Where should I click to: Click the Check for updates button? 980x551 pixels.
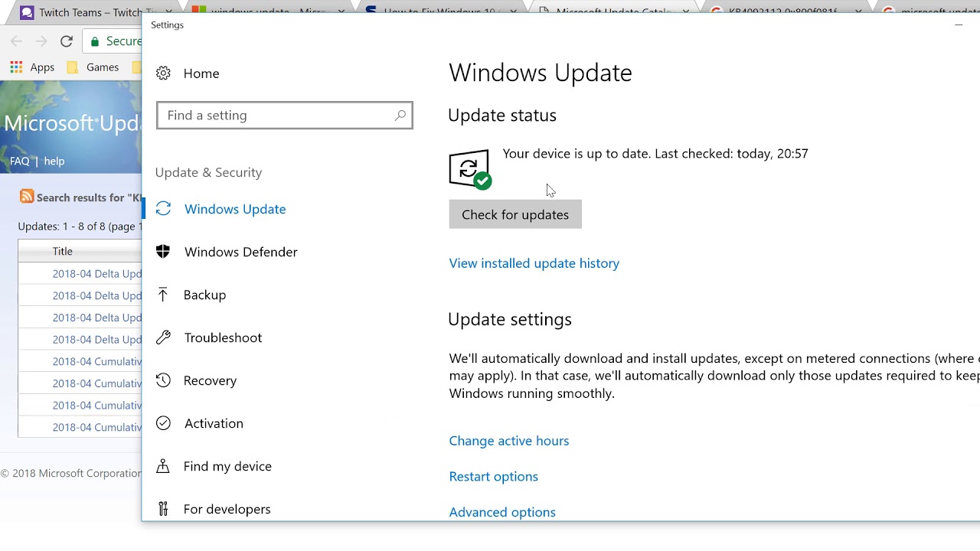[x=515, y=214]
